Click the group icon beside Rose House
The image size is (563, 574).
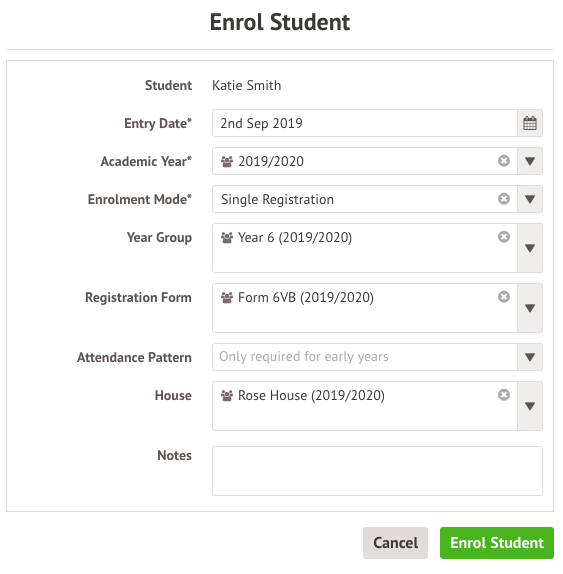[227, 396]
